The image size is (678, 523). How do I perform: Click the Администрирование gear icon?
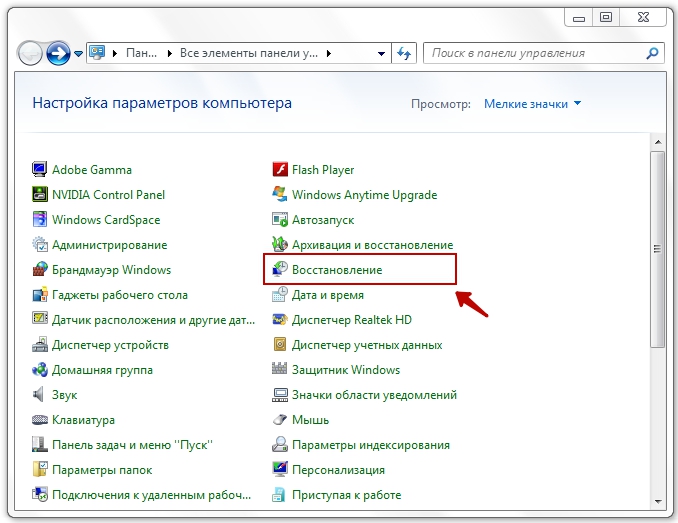point(39,244)
